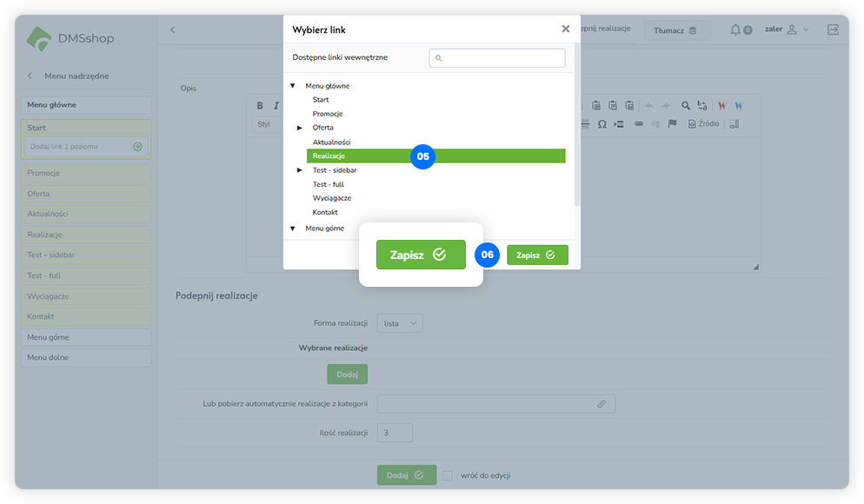The image size is (864, 504).
Task: Collapse the 'Menu główne' tree node
Action: click(x=293, y=86)
